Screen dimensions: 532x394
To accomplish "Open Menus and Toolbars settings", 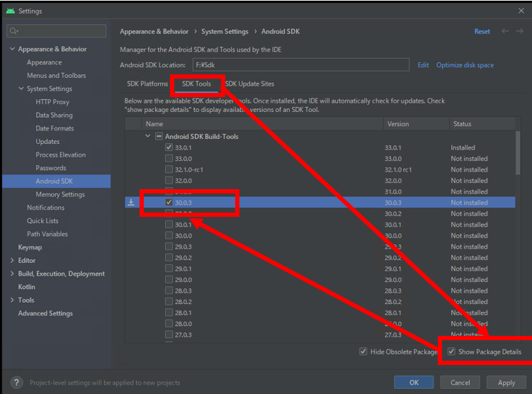I will [x=57, y=76].
